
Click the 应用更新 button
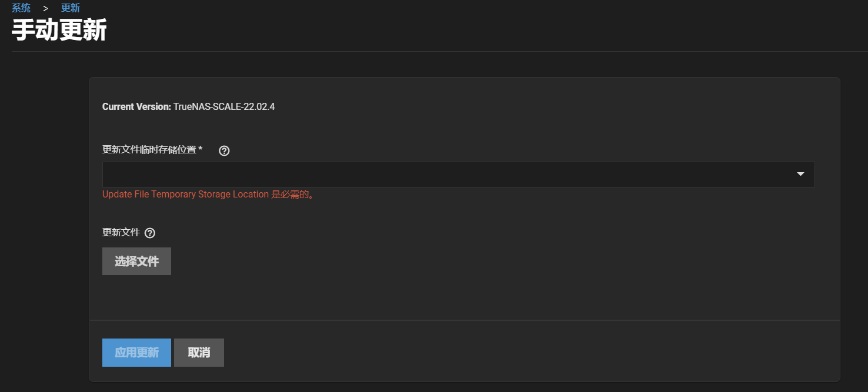click(x=136, y=353)
